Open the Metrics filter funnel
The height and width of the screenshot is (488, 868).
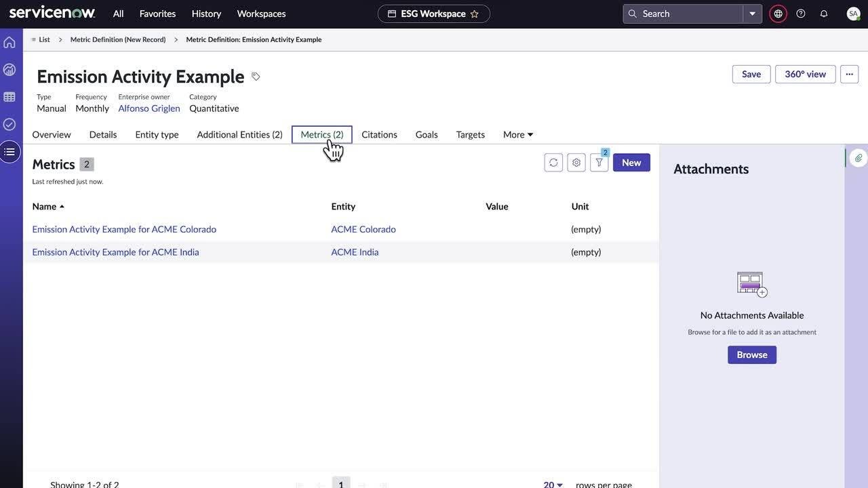pos(599,163)
